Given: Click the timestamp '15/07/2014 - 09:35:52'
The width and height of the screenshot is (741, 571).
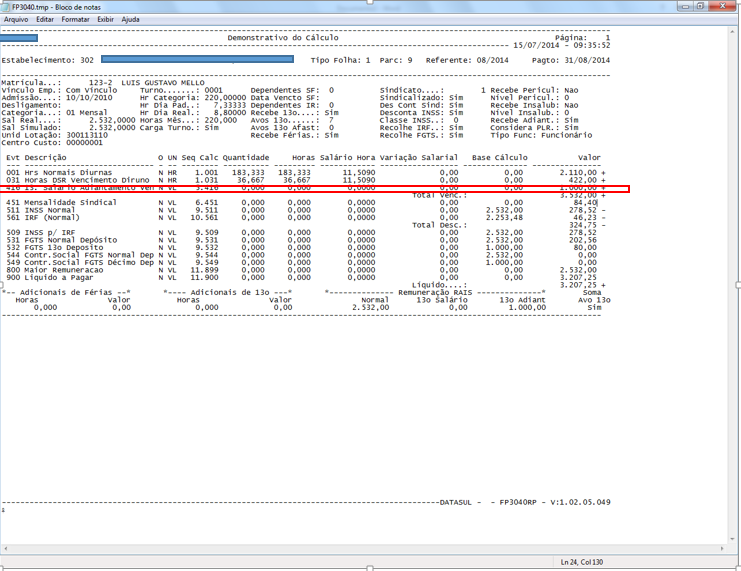Looking at the screenshot, I should [x=562, y=45].
